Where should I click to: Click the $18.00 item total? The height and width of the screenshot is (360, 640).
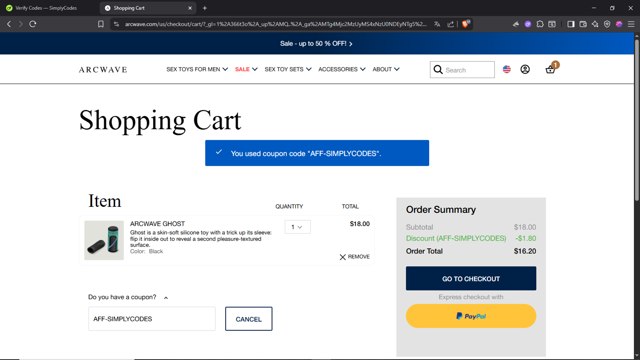(x=360, y=224)
